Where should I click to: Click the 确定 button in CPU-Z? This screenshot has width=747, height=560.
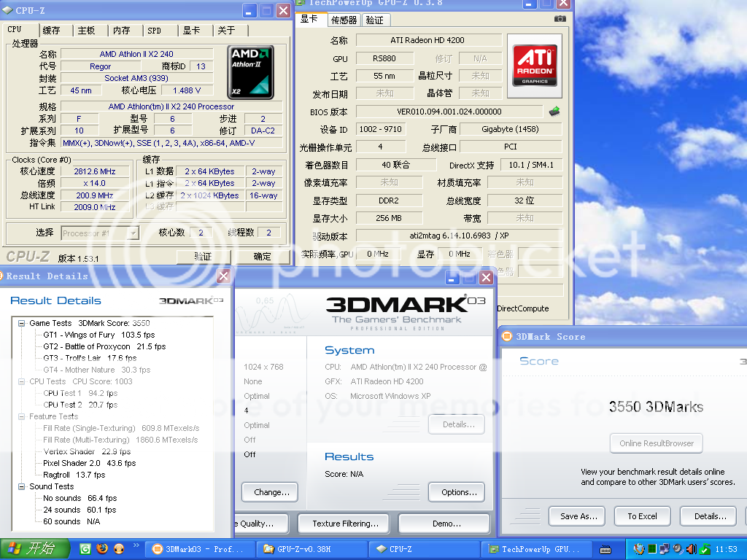262,257
